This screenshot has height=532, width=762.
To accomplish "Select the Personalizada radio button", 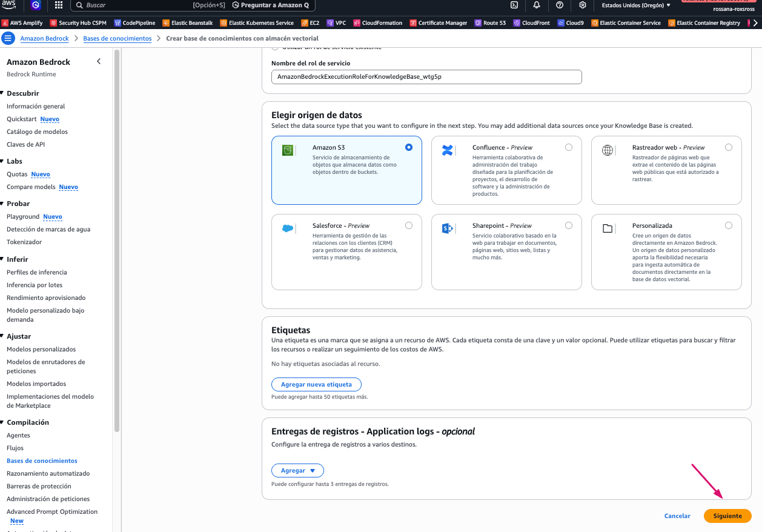I will coord(728,225).
